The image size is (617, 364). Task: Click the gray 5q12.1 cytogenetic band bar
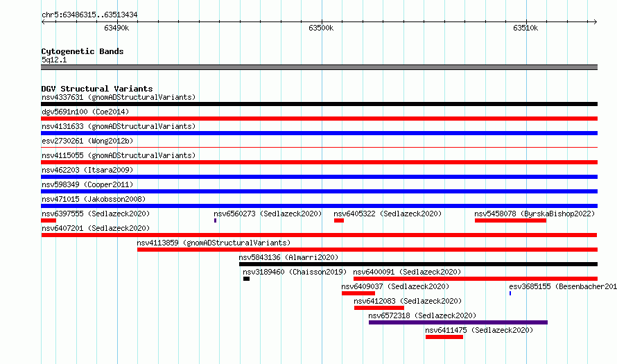click(x=319, y=67)
